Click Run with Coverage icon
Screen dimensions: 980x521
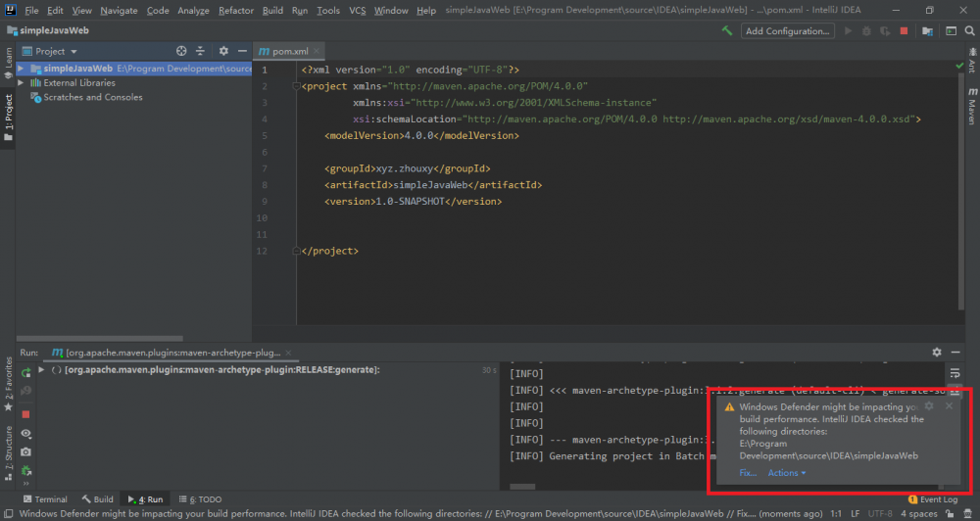(885, 30)
